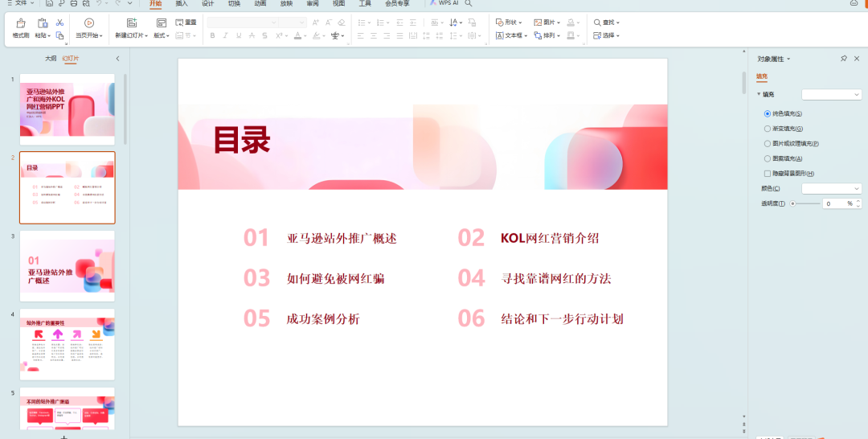Click the Reset (重置) slide button
The height and width of the screenshot is (439, 868).
186,23
